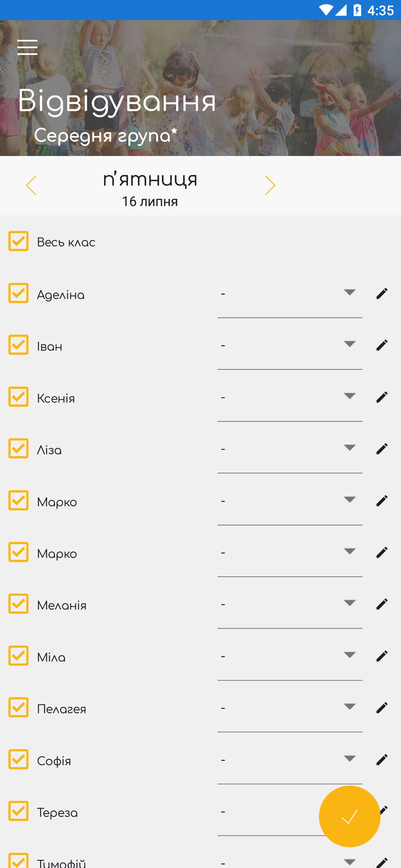This screenshot has height=868, width=401.
Task: Uncheck the Тереза checkbox
Action: click(19, 811)
